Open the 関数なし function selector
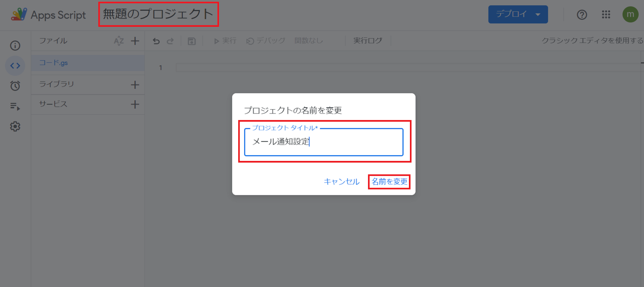 click(x=309, y=41)
